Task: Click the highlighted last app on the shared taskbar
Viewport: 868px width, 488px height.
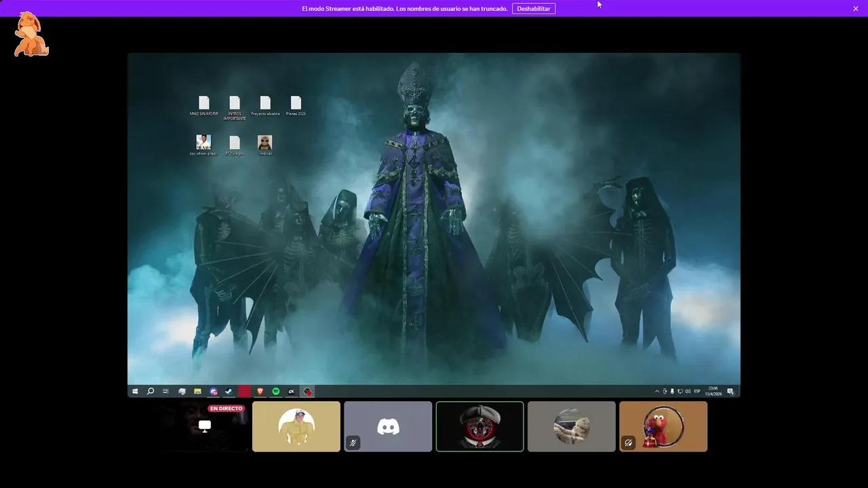Action: [307, 391]
